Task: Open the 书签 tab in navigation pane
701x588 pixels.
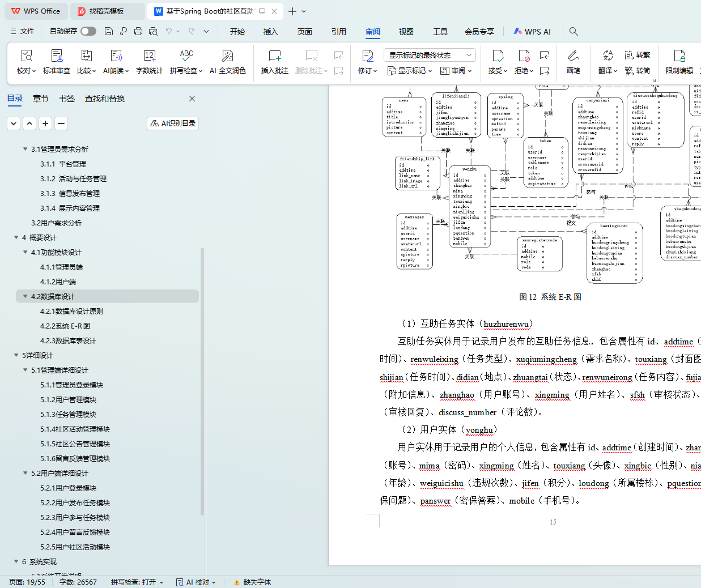Action: coord(67,99)
